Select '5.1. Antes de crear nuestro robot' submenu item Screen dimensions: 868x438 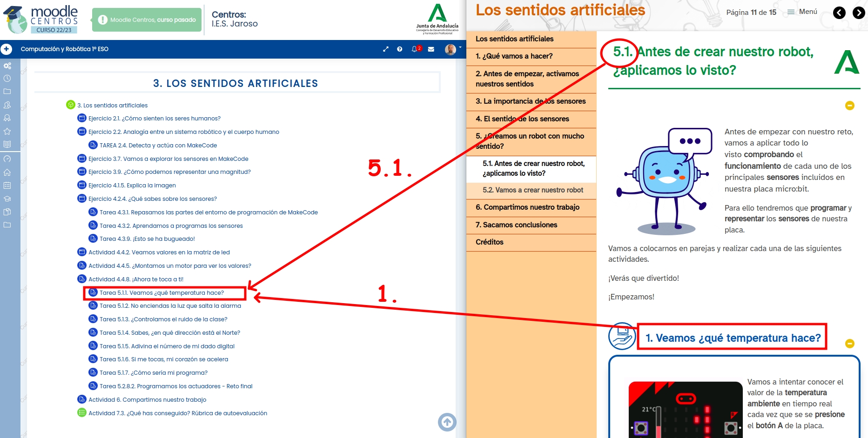[531, 168]
